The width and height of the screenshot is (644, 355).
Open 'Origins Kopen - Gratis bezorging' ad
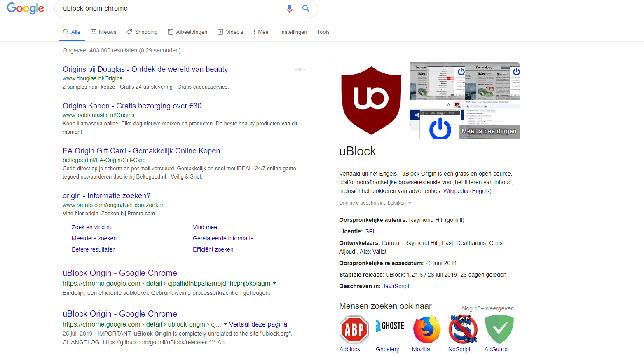coord(132,106)
